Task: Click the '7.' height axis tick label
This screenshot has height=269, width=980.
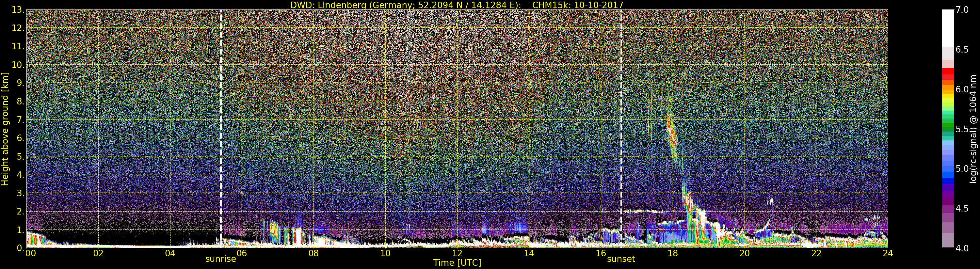Action: [x=21, y=120]
